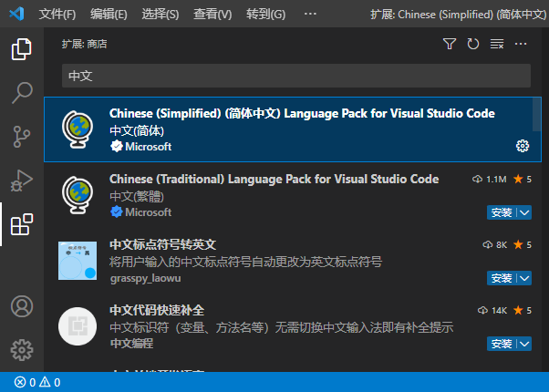Screen dimensions: 549x392
Task: Click the VS Code logo icon
Action: 16,14
